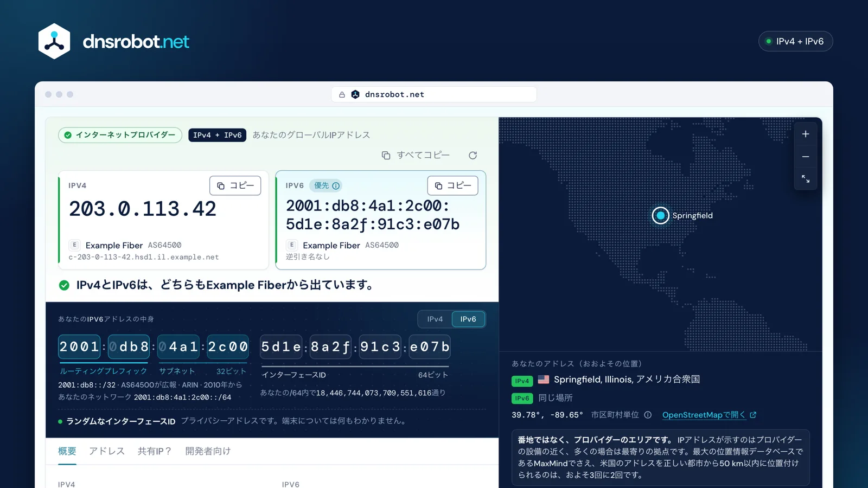Click AS64500 in the IPv6 card
868x488 pixels.
tap(382, 245)
